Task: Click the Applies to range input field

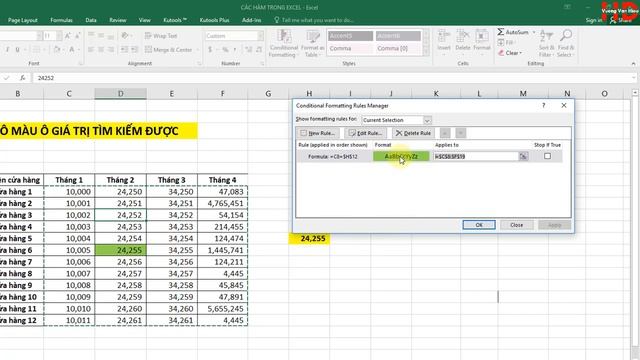Action: [476, 156]
